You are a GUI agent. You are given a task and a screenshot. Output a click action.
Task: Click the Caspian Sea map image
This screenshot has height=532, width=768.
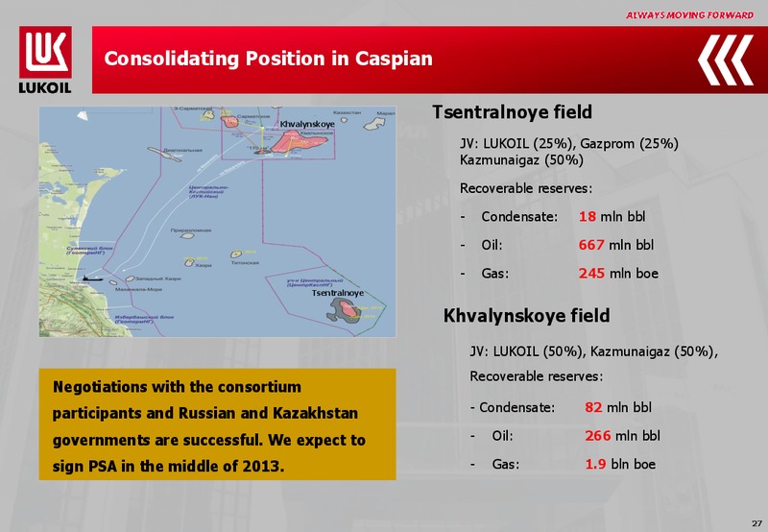218,222
